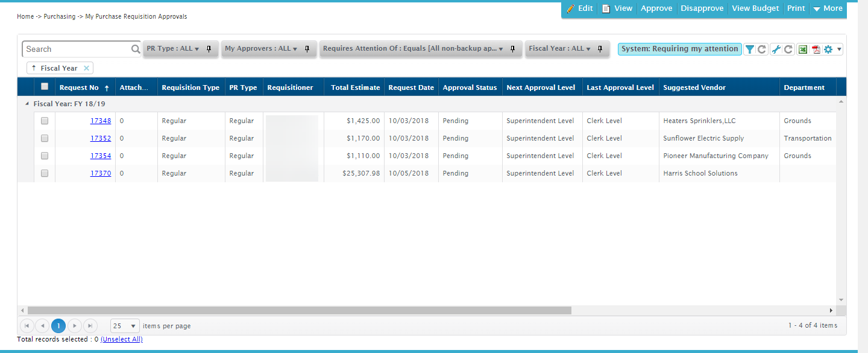
Task: Export the grid to PDF
Action: pyautogui.click(x=817, y=49)
